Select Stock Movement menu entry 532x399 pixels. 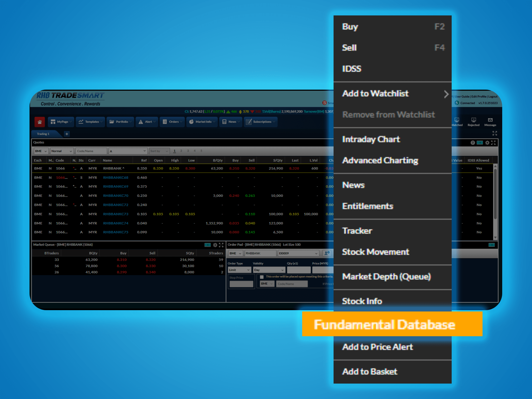click(x=393, y=252)
